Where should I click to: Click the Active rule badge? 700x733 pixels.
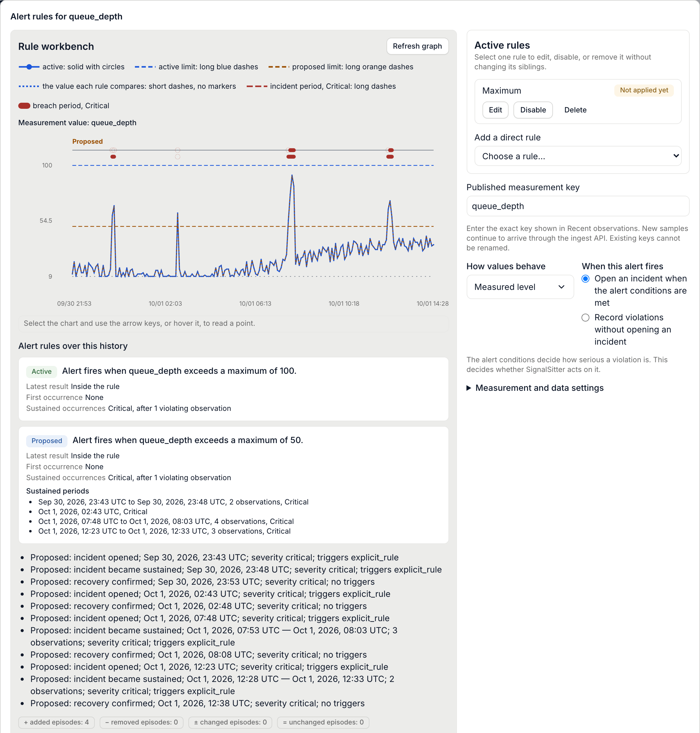point(41,371)
